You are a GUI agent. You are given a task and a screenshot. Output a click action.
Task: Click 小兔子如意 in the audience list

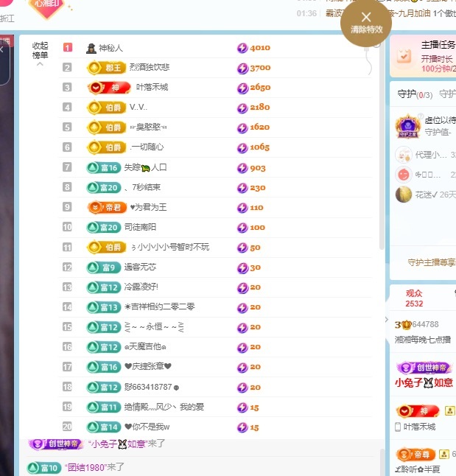coord(424,383)
